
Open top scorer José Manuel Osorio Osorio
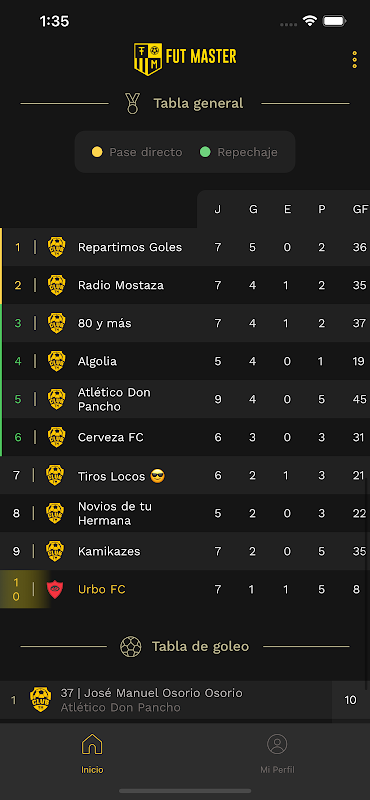185,701
